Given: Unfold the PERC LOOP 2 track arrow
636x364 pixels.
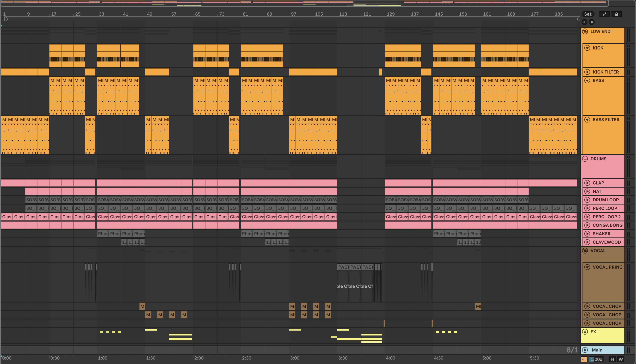Looking at the screenshot, I should [x=587, y=217].
